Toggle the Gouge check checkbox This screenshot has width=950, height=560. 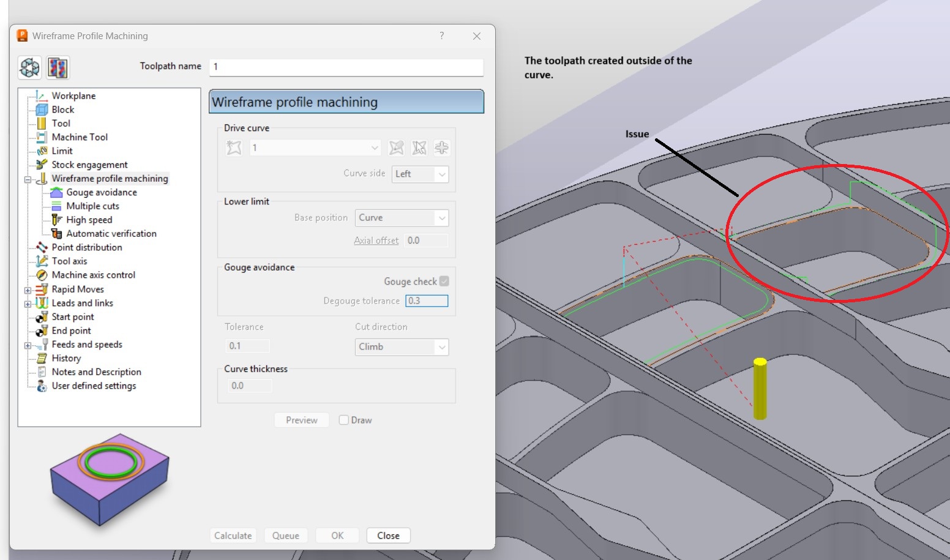click(x=444, y=281)
